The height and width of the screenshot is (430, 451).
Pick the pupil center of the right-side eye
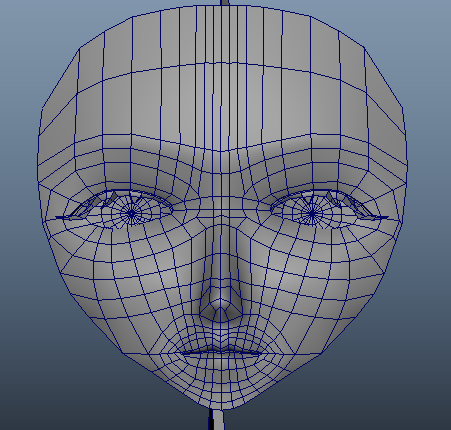point(312,213)
